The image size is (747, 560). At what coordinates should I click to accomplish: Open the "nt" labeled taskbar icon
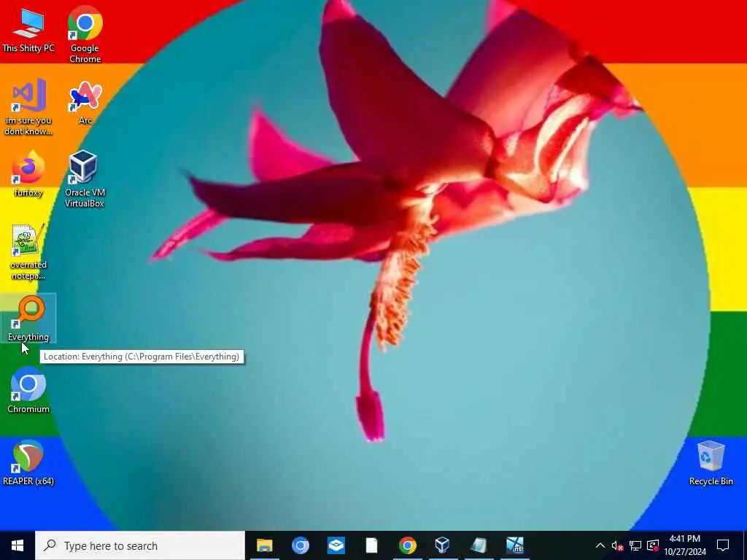pyautogui.click(x=514, y=545)
